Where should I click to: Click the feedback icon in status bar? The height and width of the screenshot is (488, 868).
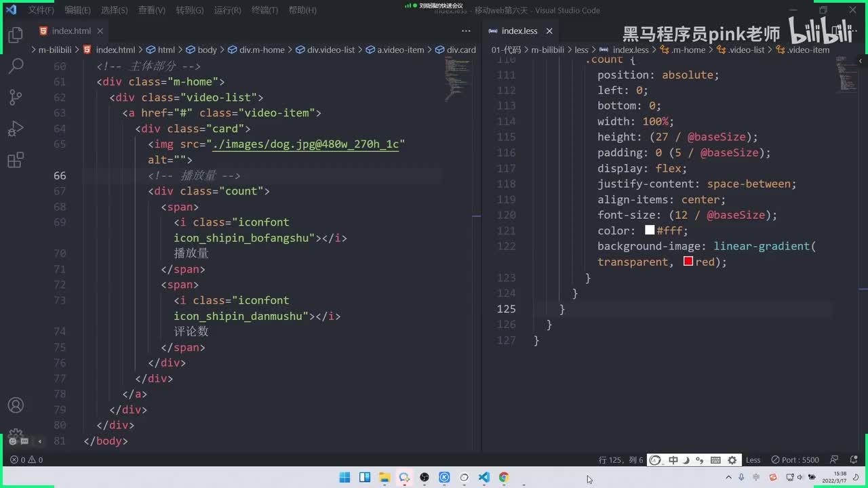point(834,460)
